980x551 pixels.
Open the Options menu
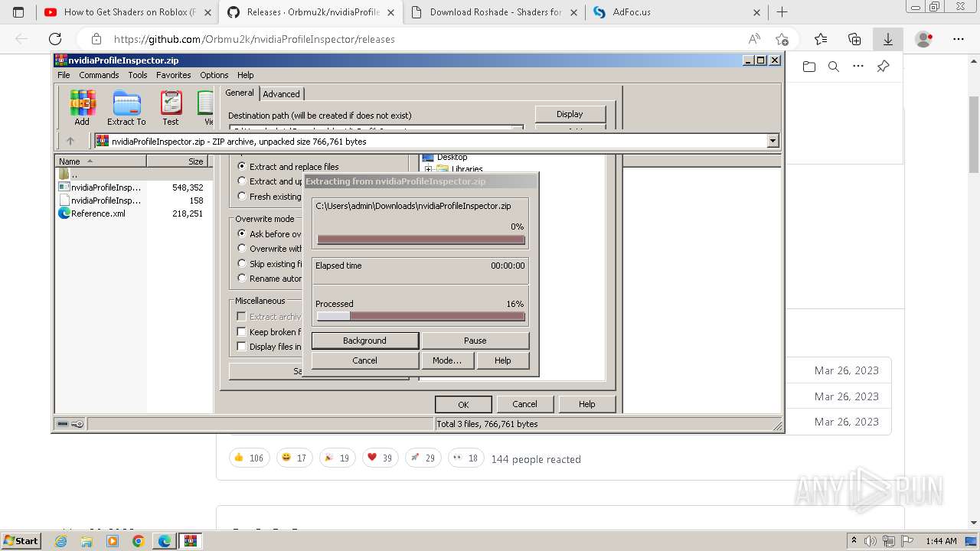(x=214, y=75)
